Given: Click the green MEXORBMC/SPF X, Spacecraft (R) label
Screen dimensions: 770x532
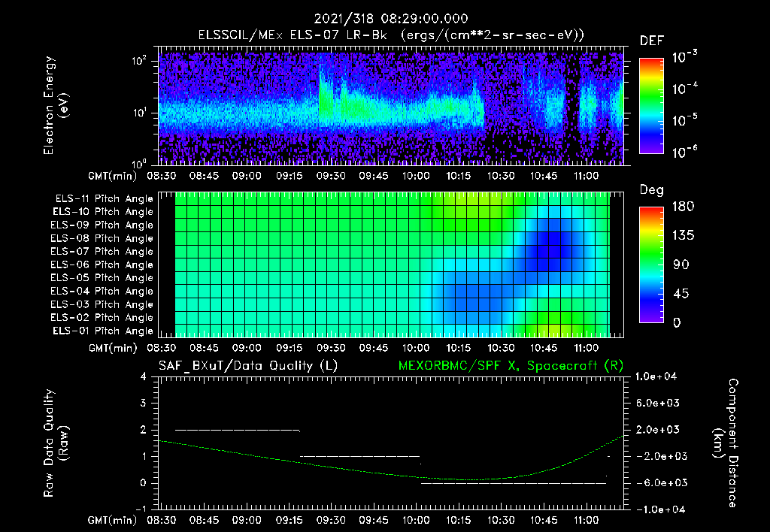Looking at the screenshot, I should click(511, 366).
